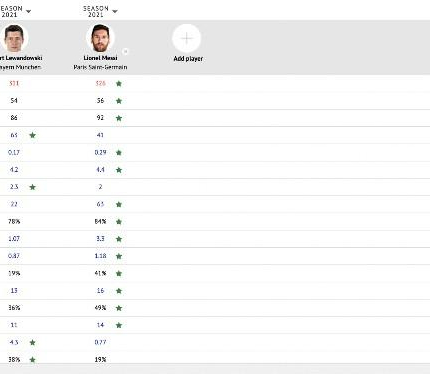Image resolution: width=430 pixels, height=374 pixels.
Task: Select Messi's red top-row stat value
Action: pyautogui.click(x=100, y=83)
